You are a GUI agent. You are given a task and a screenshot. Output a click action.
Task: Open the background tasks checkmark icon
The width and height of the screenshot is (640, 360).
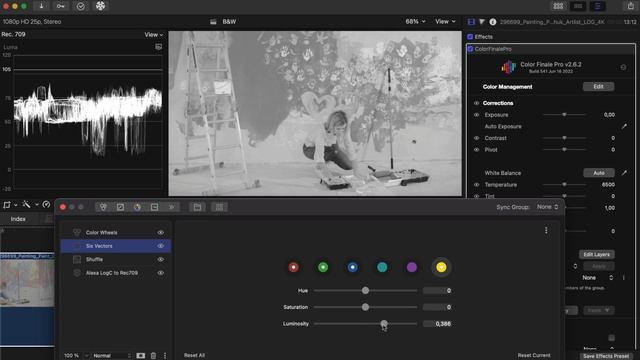pyautogui.click(x=81, y=6)
